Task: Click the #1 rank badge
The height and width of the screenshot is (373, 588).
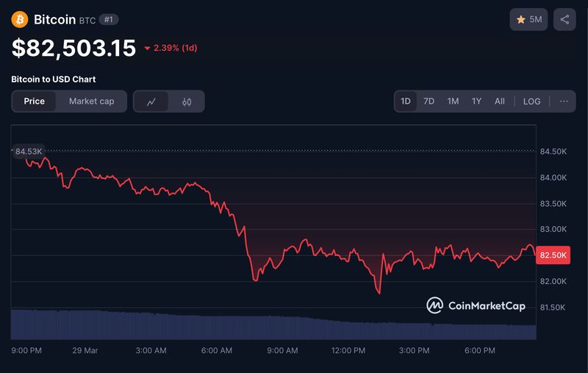Action: pyautogui.click(x=109, y=20)
